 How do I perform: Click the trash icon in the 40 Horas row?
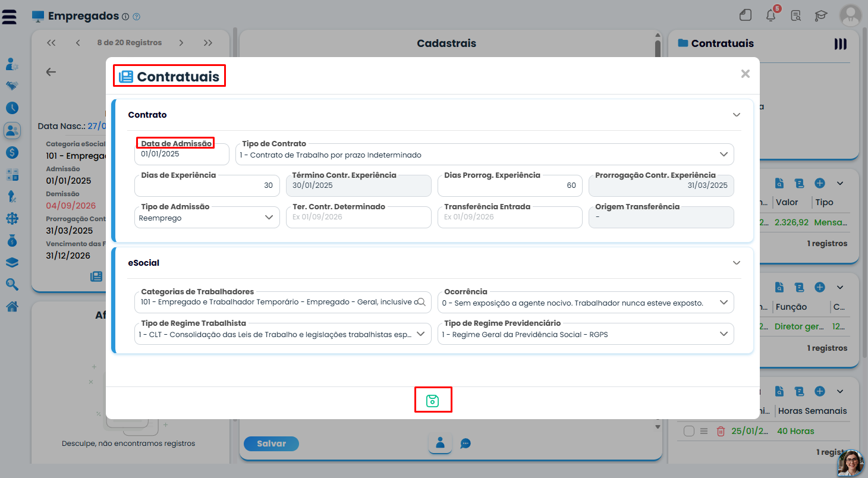(721, 431)
